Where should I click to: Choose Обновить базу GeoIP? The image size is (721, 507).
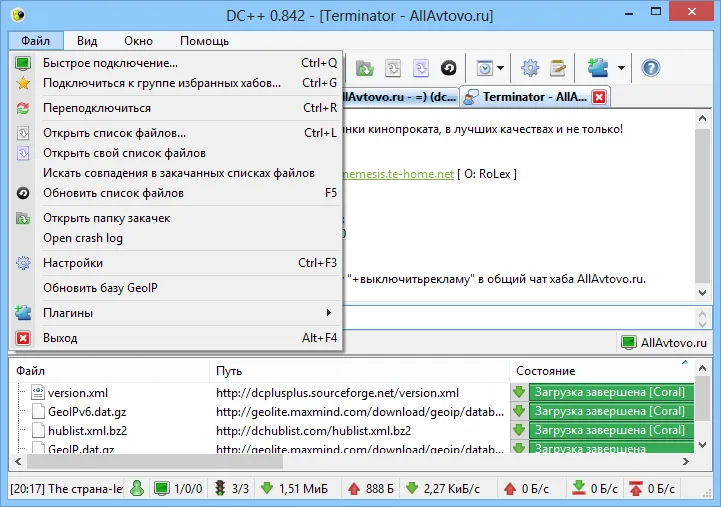click(175, 288)
